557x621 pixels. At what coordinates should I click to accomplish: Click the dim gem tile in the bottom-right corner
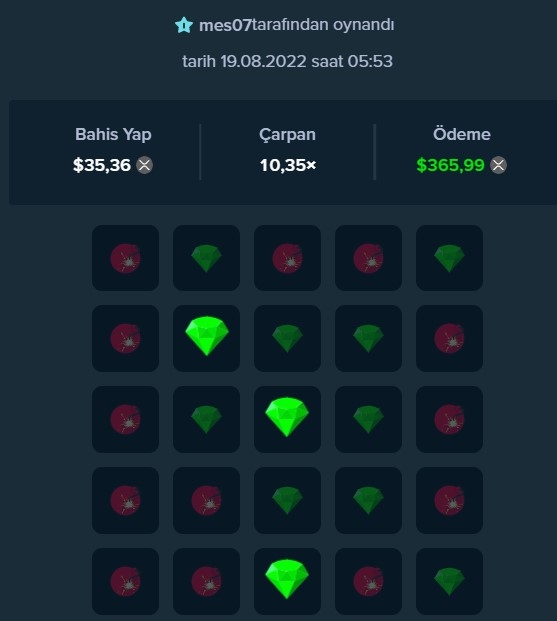449,581
